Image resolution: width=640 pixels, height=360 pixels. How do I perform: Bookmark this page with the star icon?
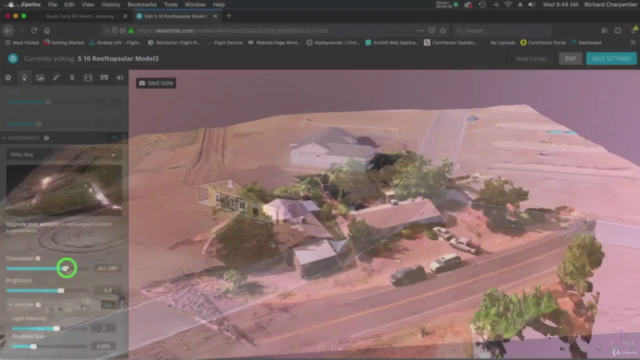pos(443,31)
